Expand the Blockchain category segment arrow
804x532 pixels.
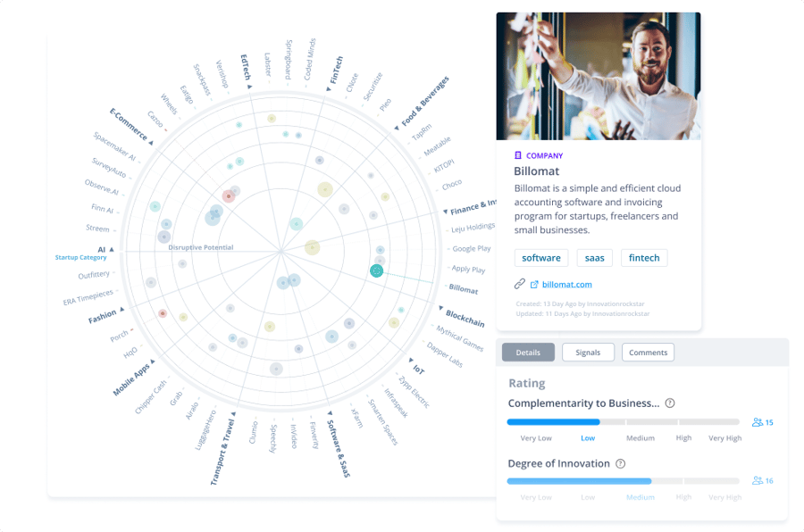pos(440,309)
